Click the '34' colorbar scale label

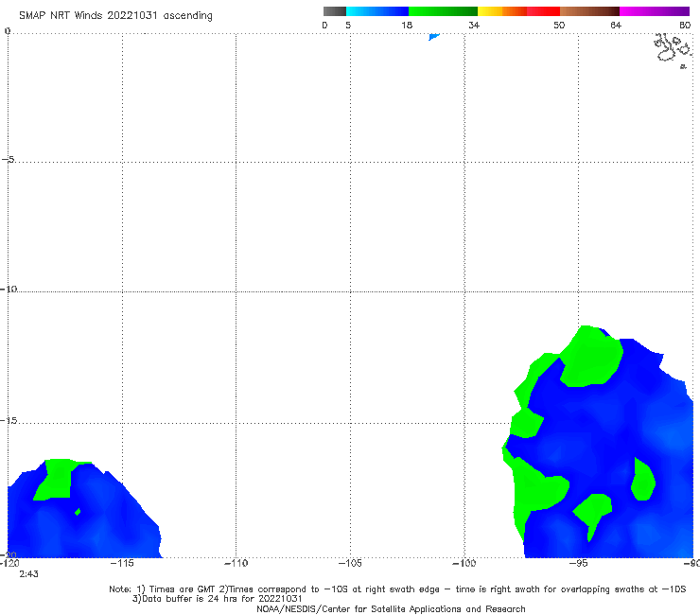474,25
